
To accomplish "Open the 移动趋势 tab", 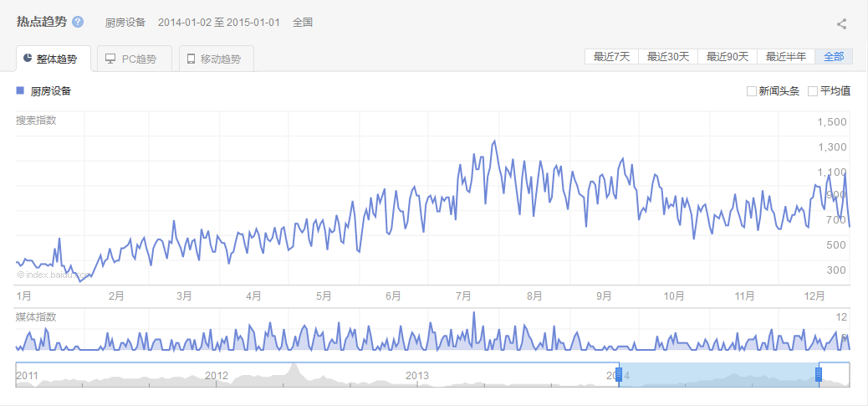I will click(217, 59).
